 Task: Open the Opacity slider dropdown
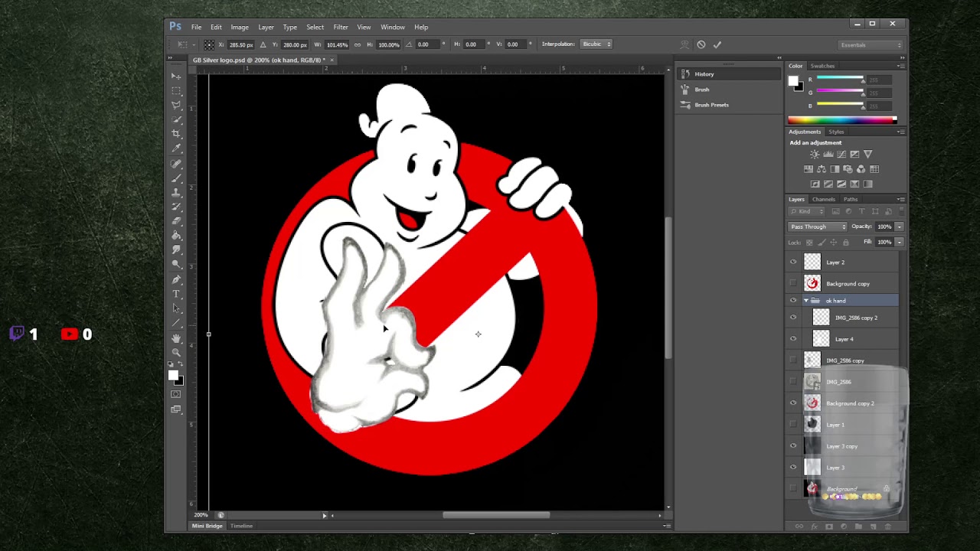pos(899,227)
